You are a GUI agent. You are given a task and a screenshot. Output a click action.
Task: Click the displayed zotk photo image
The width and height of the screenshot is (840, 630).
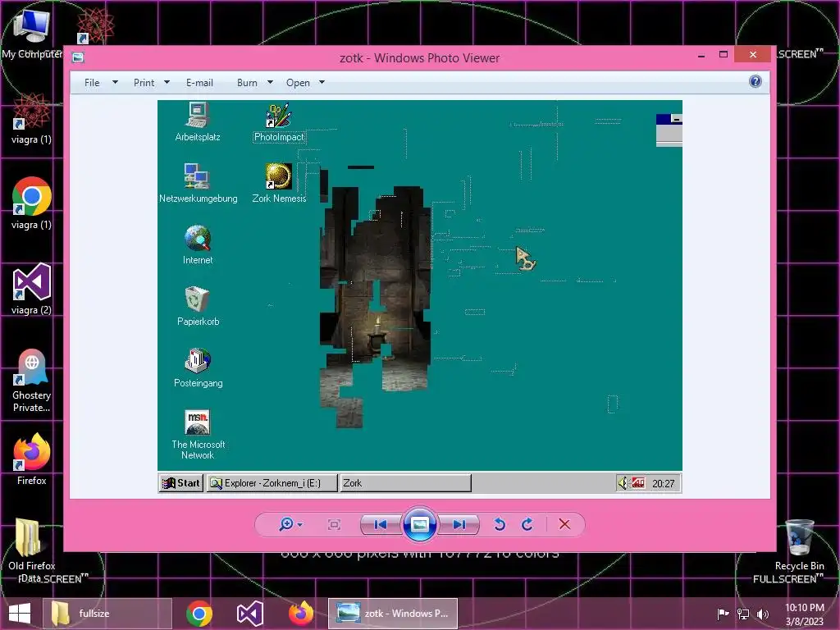419,296
